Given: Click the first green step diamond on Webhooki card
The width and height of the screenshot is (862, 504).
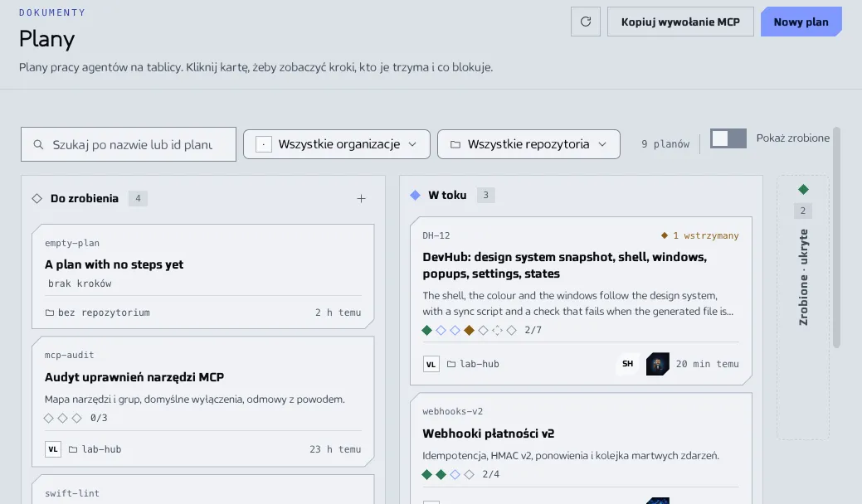Looking at the screenshot, I should point(426,474).
